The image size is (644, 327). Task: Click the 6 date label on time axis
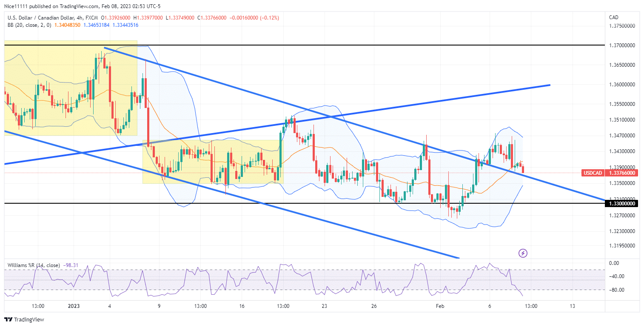tap(490, 306)
